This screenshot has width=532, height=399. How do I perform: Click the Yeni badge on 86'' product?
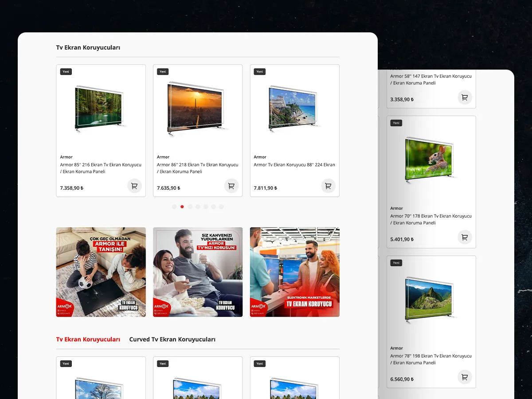[x=163, y=72]
